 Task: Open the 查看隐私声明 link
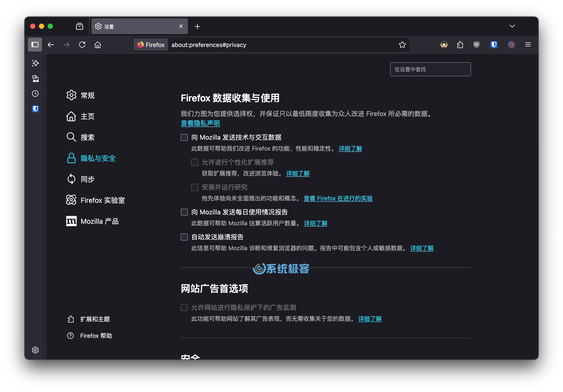(200, 123)
